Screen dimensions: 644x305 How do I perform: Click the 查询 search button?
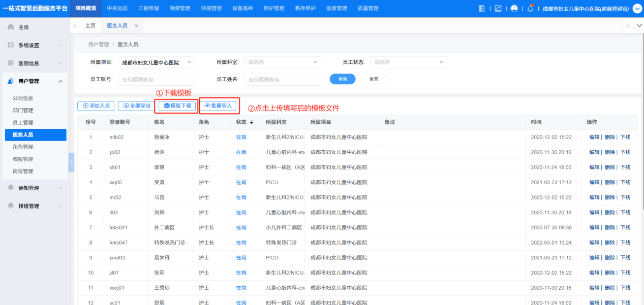pos(343,79)
